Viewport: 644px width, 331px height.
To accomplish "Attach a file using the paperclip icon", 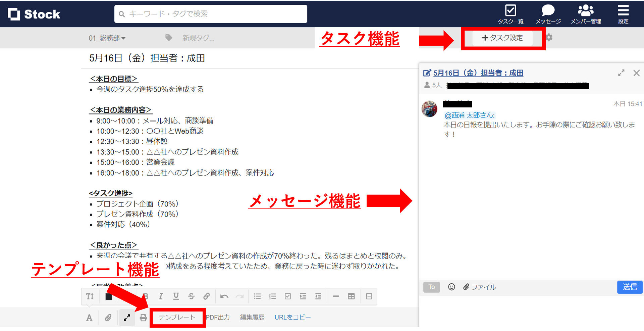I will click(x=108, y=317).
